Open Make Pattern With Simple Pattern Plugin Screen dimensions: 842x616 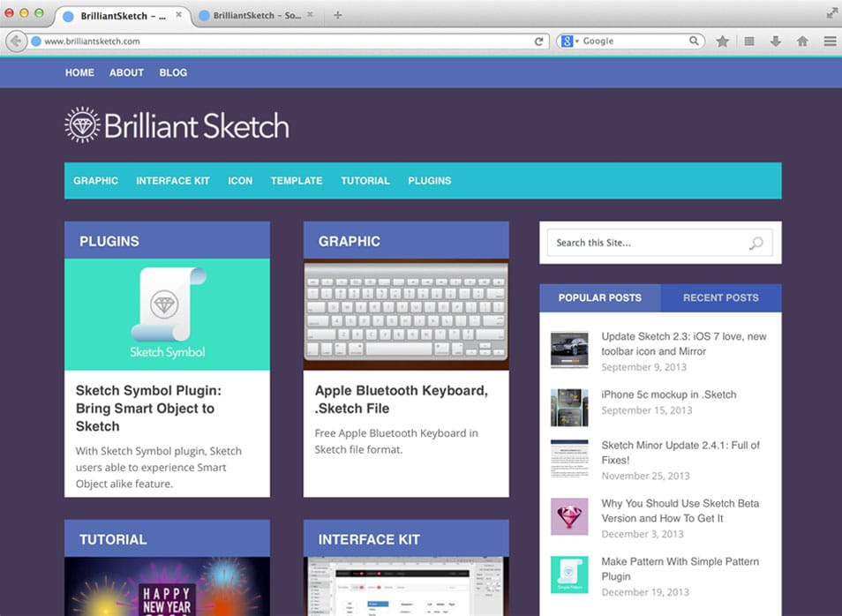(680, 568)
